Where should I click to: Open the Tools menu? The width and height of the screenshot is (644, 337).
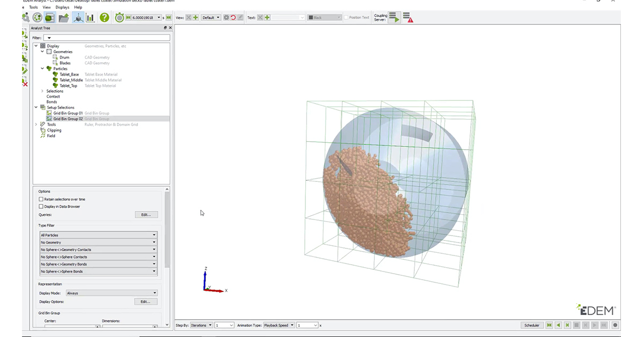[33, 8]
